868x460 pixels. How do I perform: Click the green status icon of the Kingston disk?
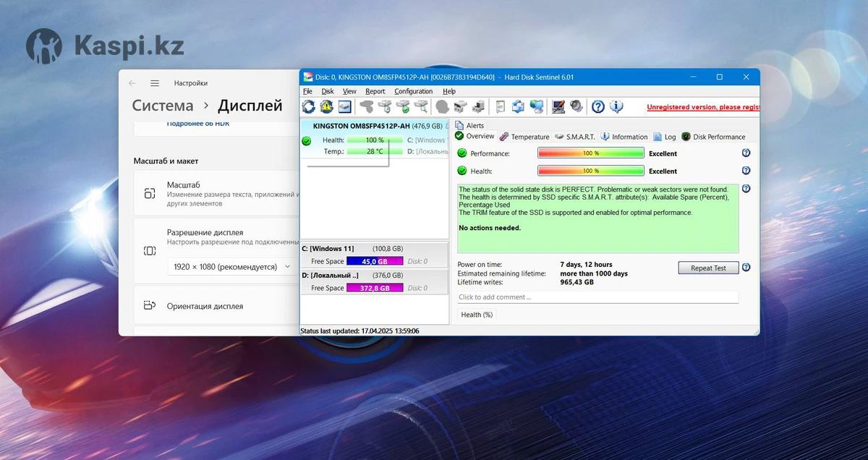[307, 141]
